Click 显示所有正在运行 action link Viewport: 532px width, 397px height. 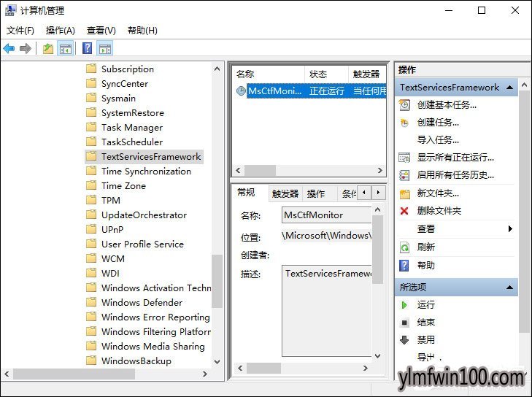coord(455,158)
